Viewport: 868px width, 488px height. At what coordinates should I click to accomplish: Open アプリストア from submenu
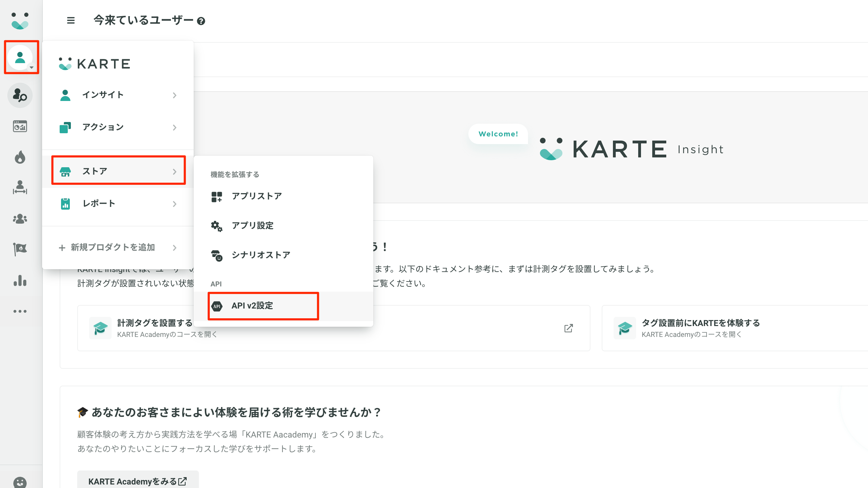pyautogui.click(x=256, y=196)
